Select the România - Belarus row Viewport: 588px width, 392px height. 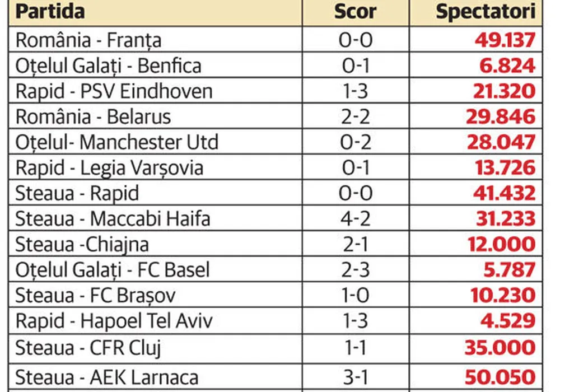93,117
